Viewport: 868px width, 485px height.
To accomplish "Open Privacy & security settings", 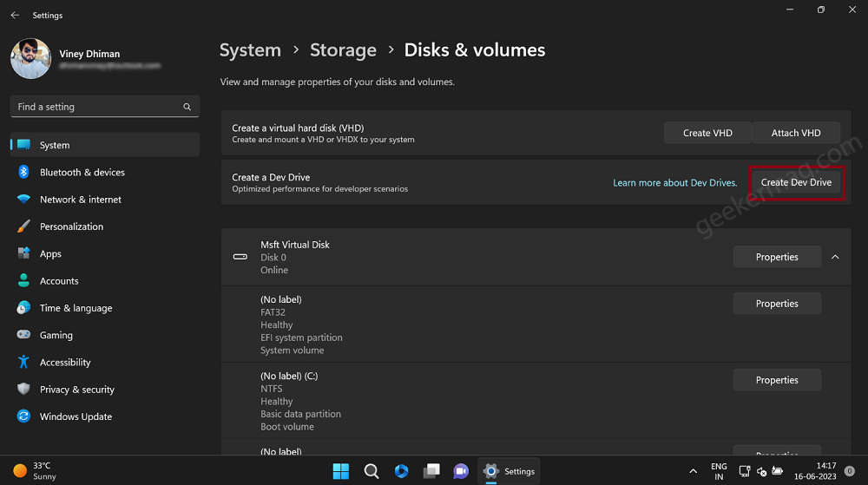I will 105,389.
